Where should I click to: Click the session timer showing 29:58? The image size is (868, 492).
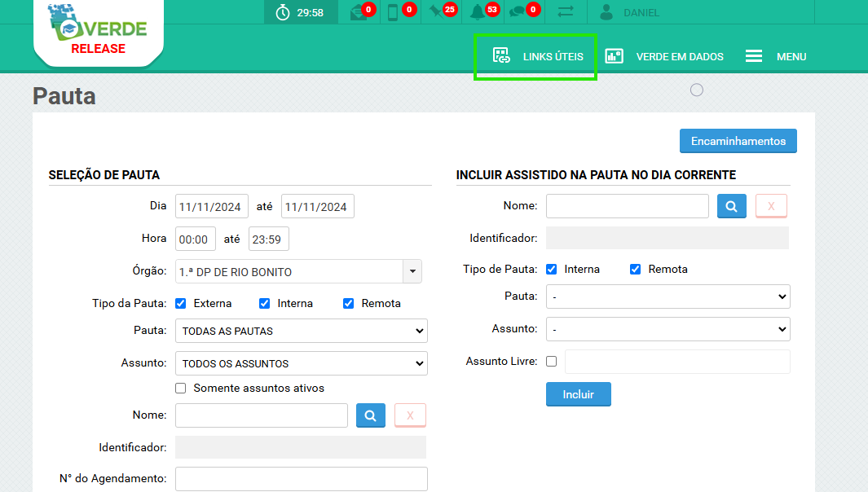click(x=300, y=12)
